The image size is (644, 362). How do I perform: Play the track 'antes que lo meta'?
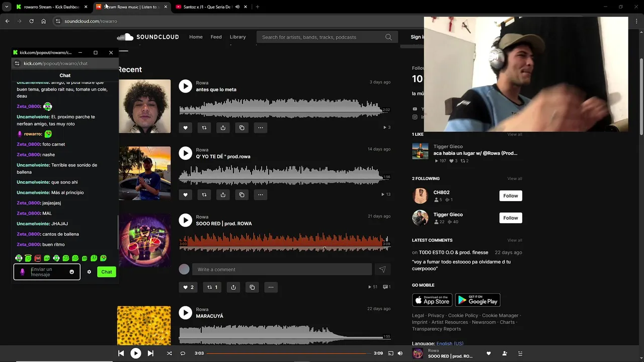click(x=186, y=86)
